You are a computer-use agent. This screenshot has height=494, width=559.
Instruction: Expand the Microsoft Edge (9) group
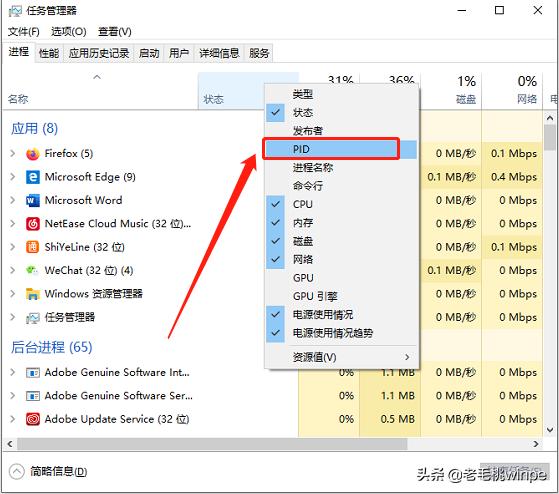tap(13, 177)
